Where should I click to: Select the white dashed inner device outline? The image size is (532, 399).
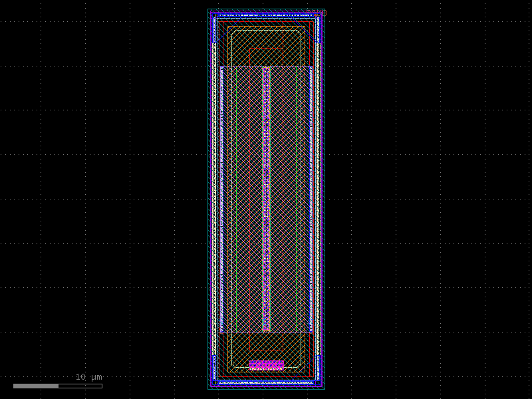point(266,31)
